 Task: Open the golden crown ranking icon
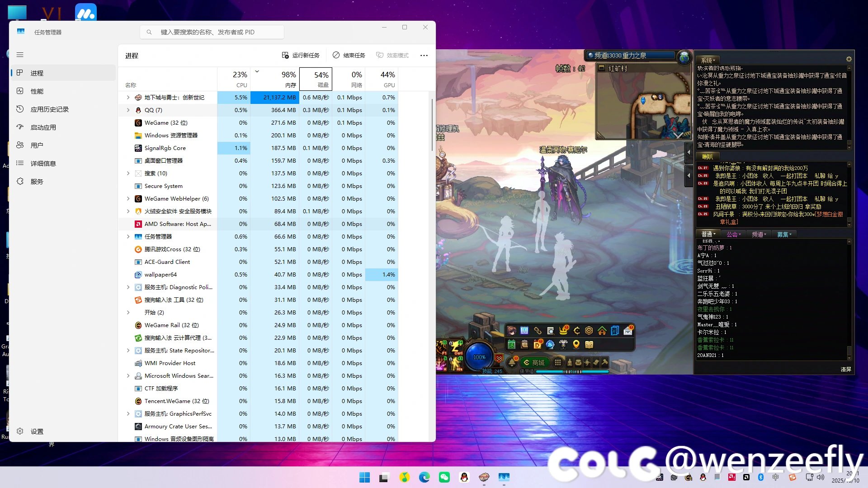[563, 331]
